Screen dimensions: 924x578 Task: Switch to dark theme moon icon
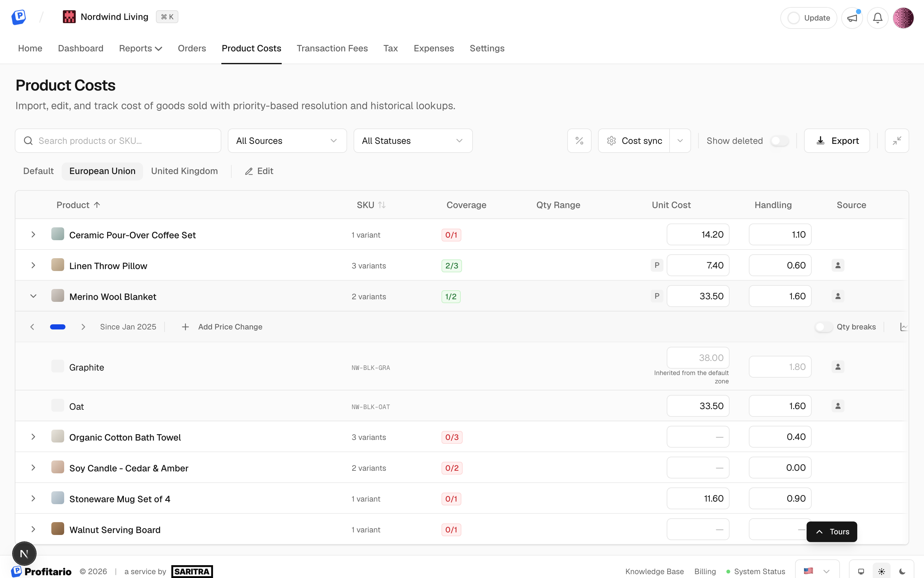(x=902, y=572)
